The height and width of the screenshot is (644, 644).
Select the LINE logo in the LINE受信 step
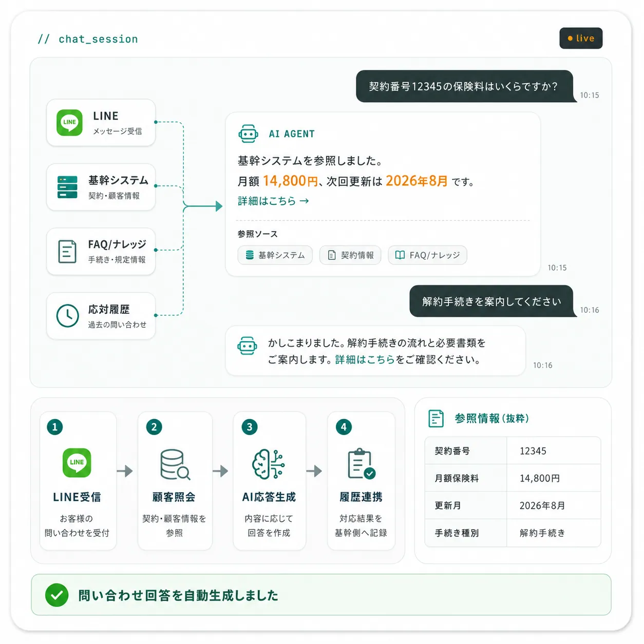[x=77, y=462]
